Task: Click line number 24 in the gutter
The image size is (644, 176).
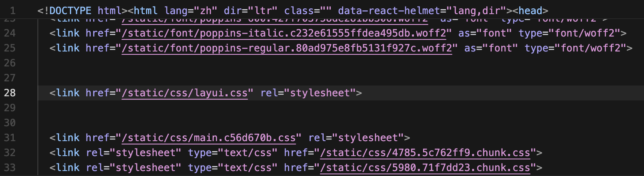Action: point(10,33)
